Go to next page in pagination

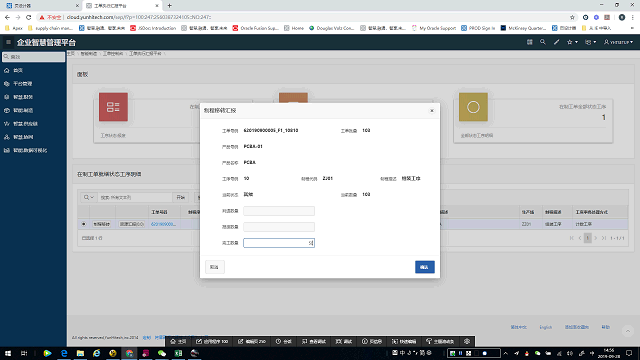pos(596,238)
